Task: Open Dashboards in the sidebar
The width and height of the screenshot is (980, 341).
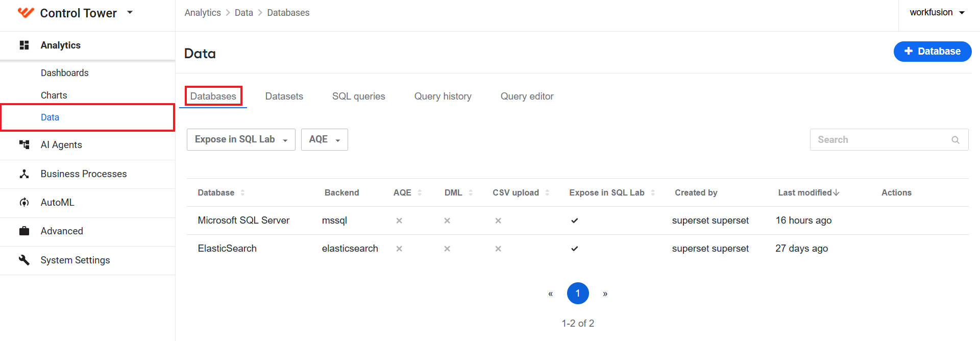Action: click(x=65, y=73)
